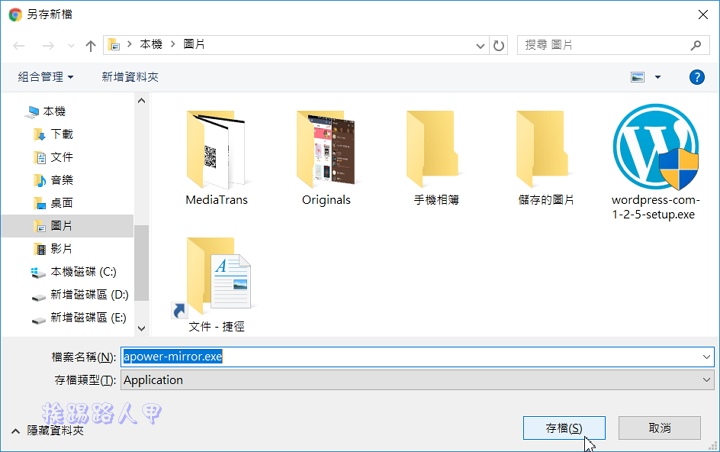This screenshot has height=452, width=720.
Task: Change the view layout icon
Action: (638, 77)
